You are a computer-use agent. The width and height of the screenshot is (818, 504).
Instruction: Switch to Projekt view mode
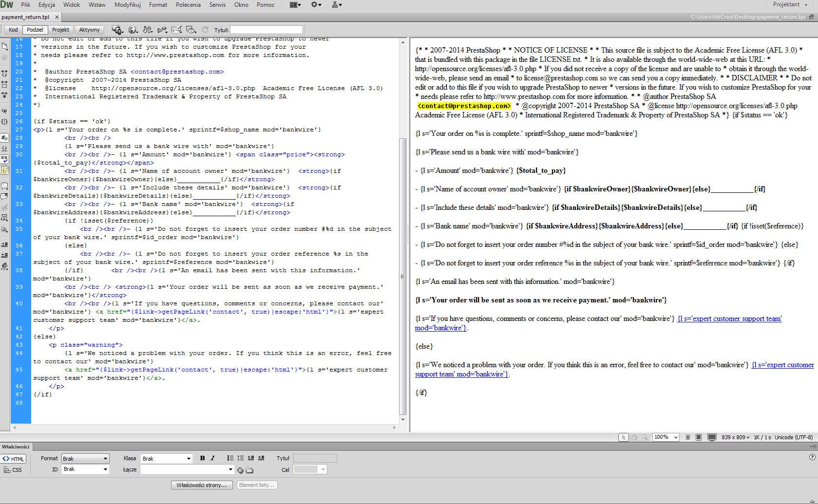coord(60,30)
